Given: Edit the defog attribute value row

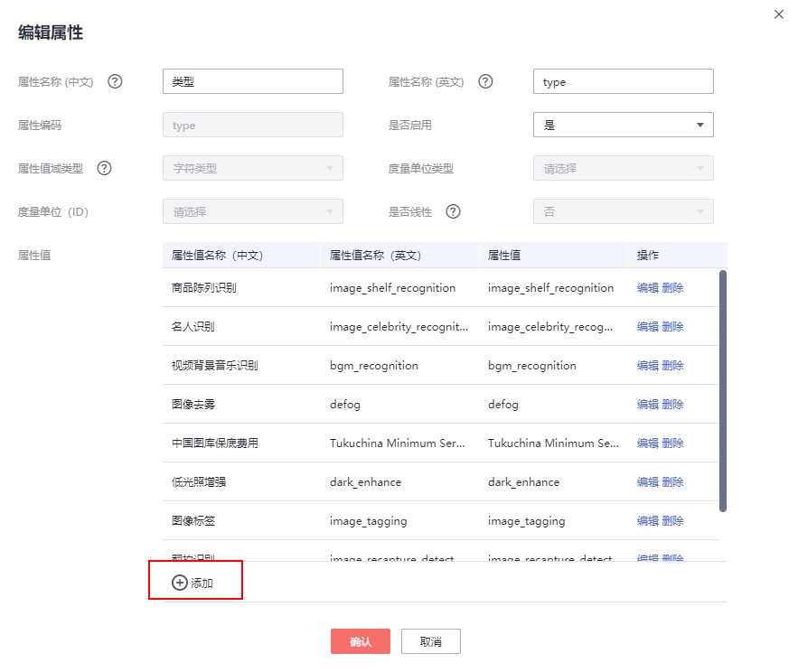Looking at the screenshot, I should tap(647, 405).
